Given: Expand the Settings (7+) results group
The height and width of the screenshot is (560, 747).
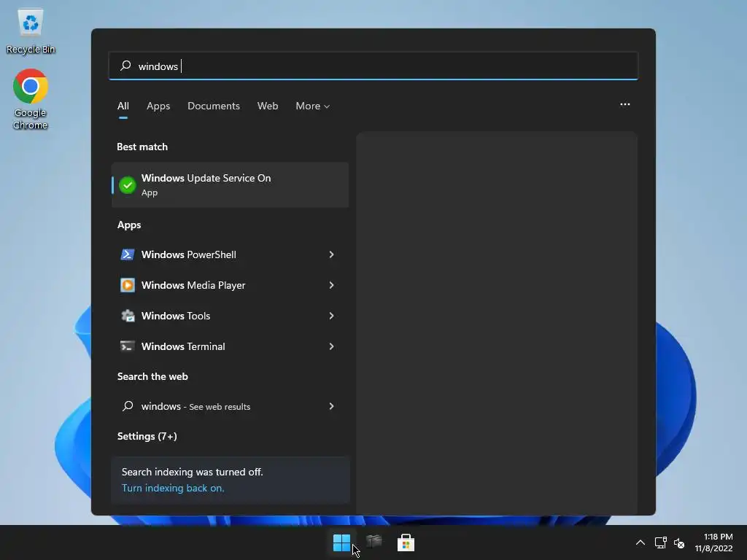Looking at the screenshot, I should coord(147,436).
